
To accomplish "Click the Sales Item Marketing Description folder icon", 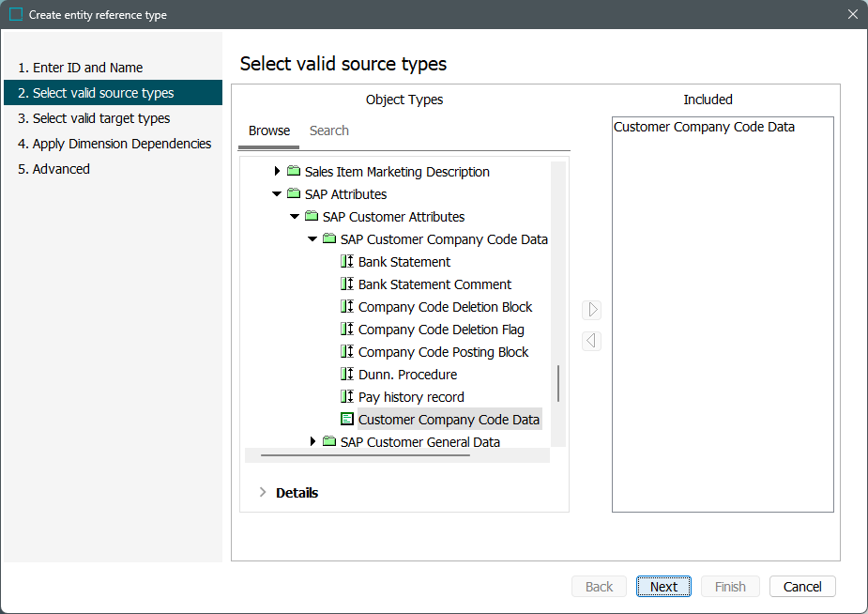I will click(294, 171).
